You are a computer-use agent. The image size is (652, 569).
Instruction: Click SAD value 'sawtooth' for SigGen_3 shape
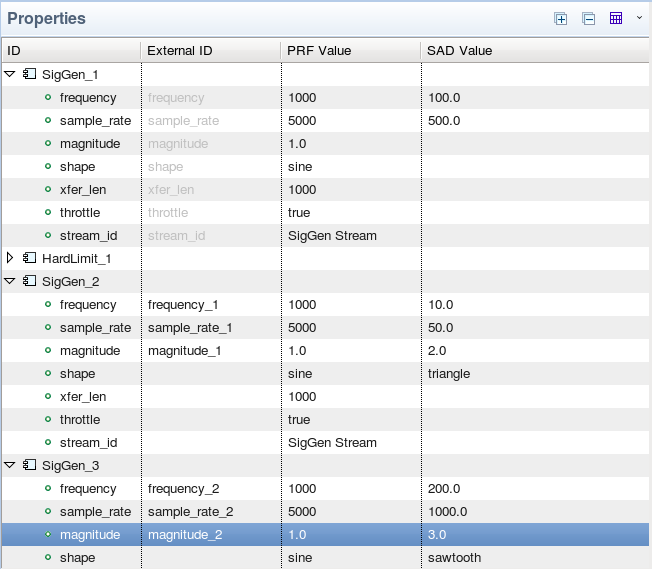pyautogui.click(x=454, y=558)
